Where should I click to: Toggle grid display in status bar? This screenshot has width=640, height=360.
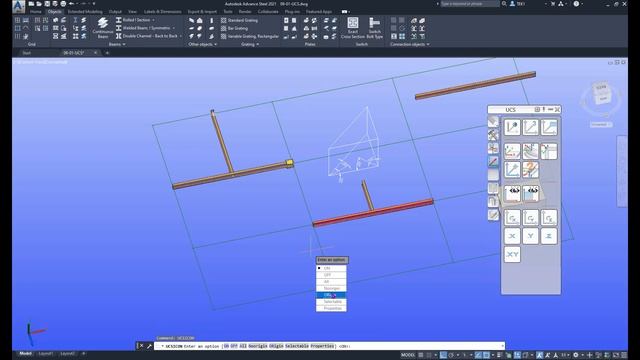[x=420, y=355]
